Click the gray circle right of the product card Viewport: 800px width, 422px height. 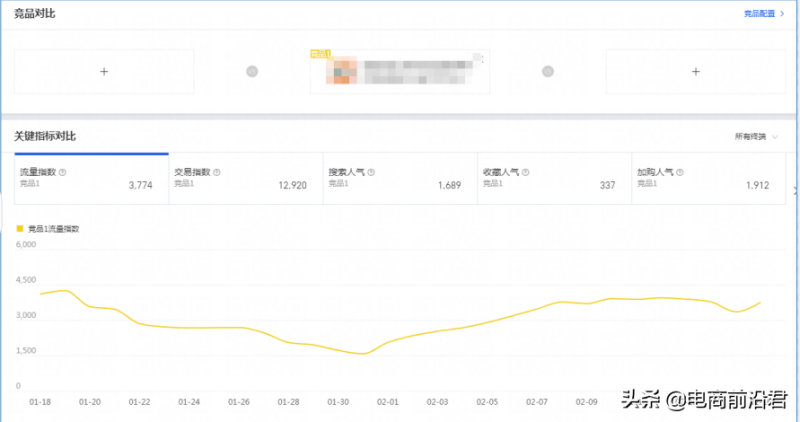tap(547, 71)
